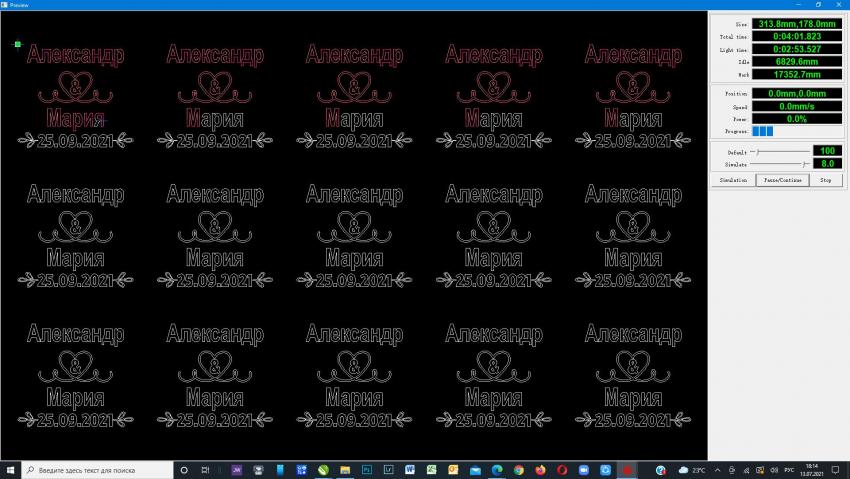This screenshot has height=479, width=850.
Task: Click the Default value field showing 100
Action: coord(827,151)
